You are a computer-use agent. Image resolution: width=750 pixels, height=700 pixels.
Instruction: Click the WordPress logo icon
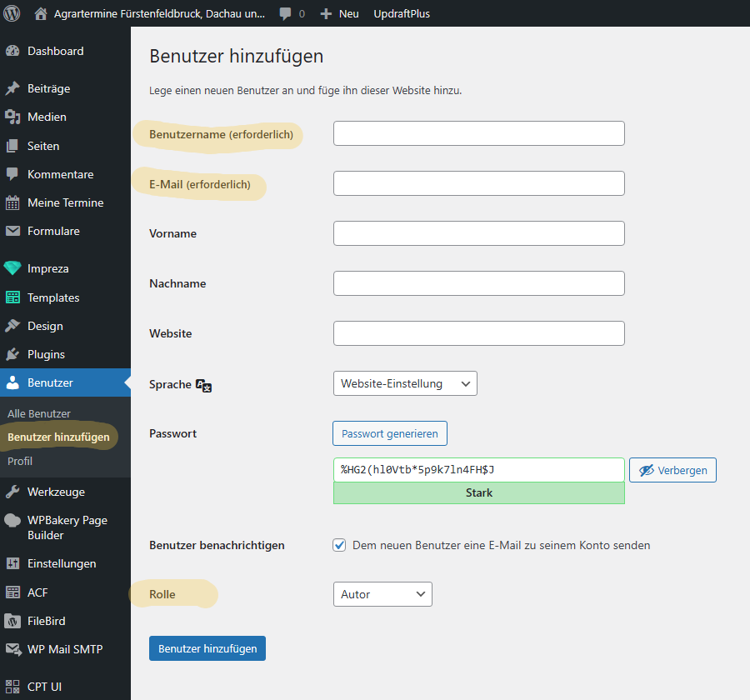pyautogui.click(x=12, y=13)
